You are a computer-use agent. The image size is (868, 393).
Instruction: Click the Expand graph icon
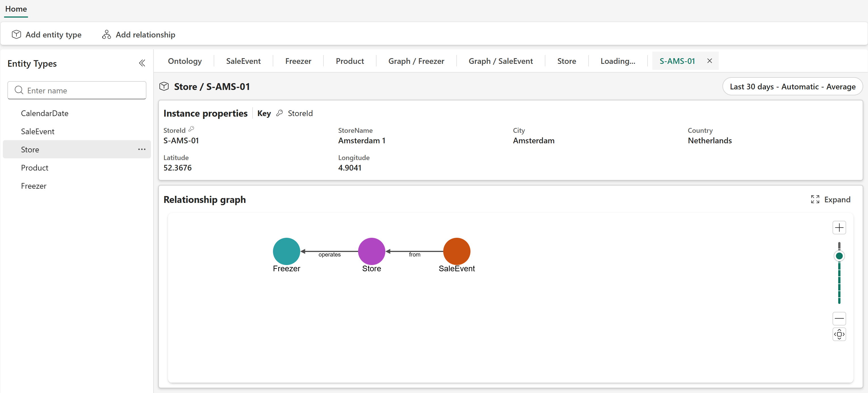(x=815, y=199)
